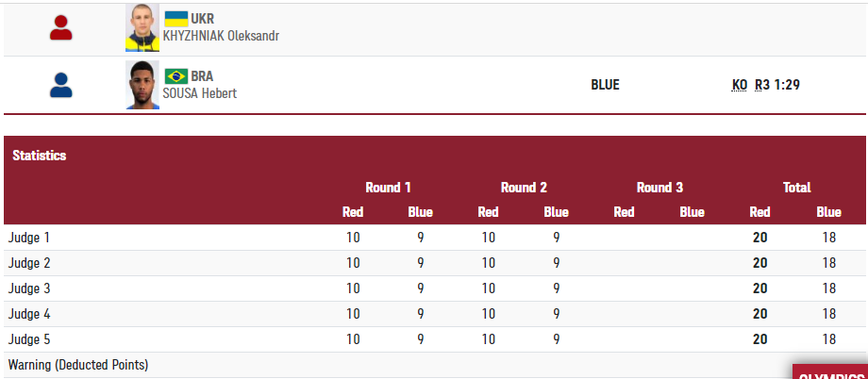Screen dimensions: 868x379
Task: Open SOUSA Hebert profile link
Action: click(199, 93)
